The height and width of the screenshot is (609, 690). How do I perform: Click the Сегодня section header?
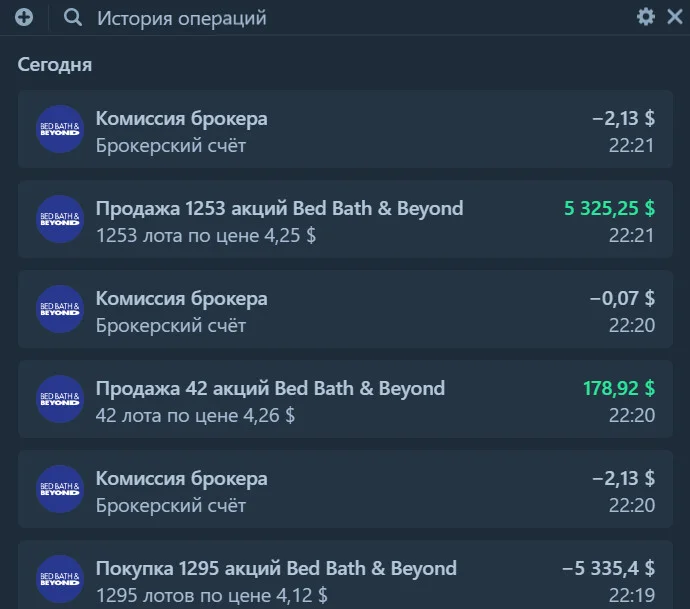[x=55, y=65]
